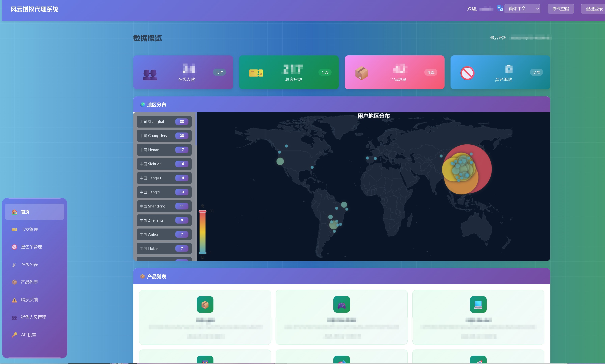Screen dimensions: 605x364
Task: Click the key icon beside API设置
Action: coord(14,335)
